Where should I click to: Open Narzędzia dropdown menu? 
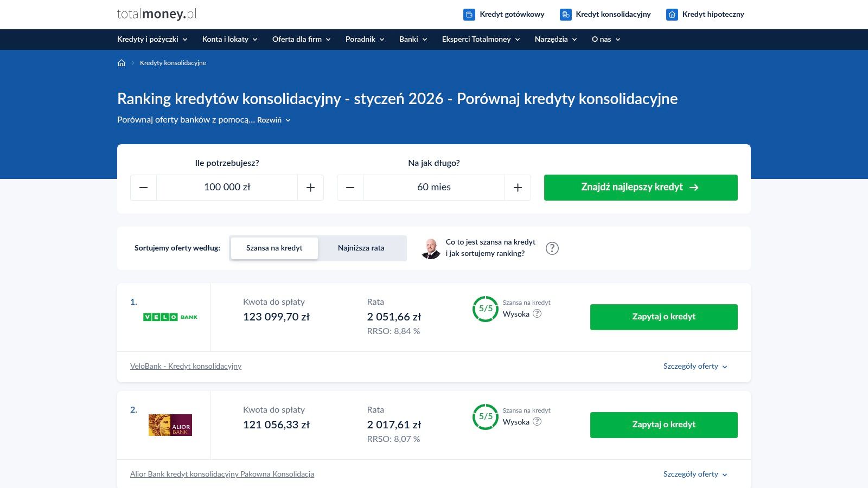(x=556, y=39)
